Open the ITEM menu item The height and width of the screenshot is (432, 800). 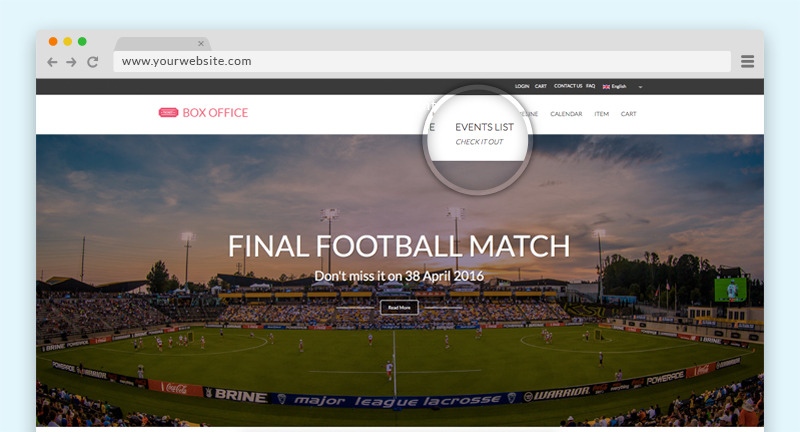[x=602, y=114]
